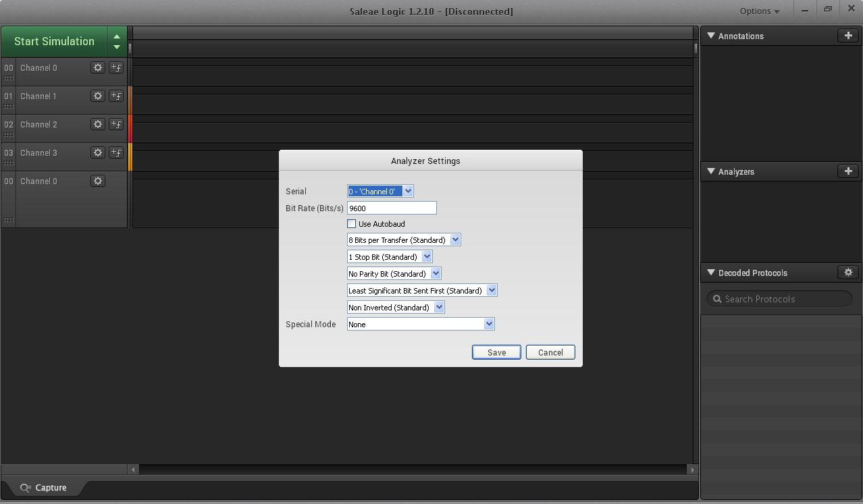863x504 pixels.
Task: Click the Bit Rate input field
Action: coord(392,208)
